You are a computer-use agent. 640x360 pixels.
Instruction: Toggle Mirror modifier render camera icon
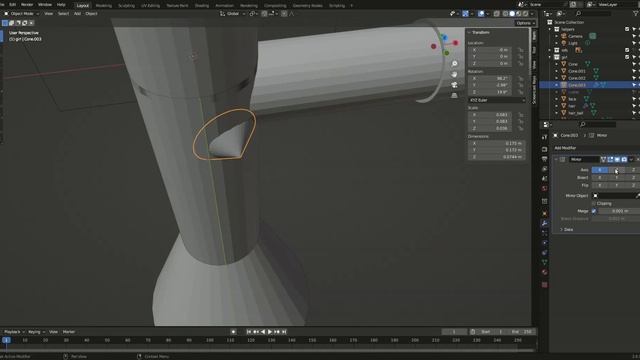click(624, 159)
